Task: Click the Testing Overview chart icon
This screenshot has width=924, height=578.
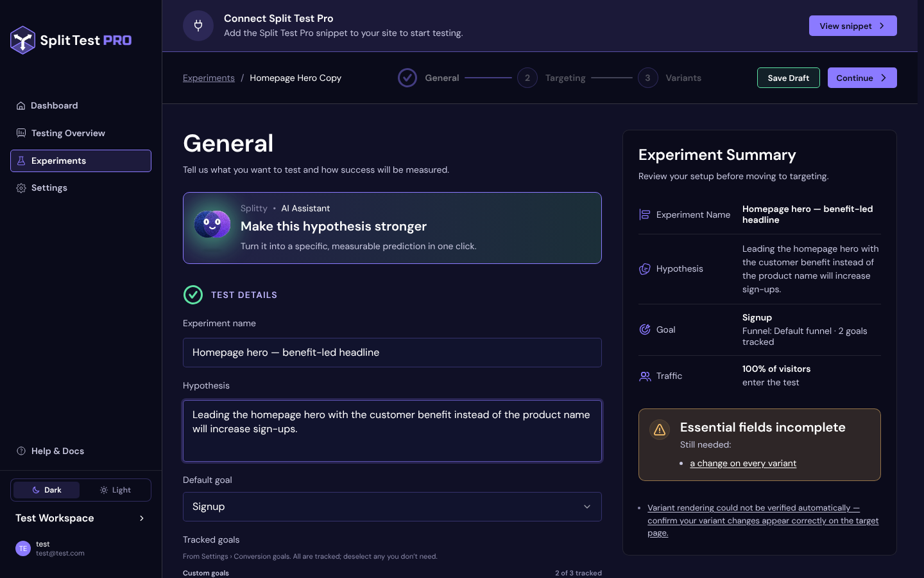Action: coord(21,133)
